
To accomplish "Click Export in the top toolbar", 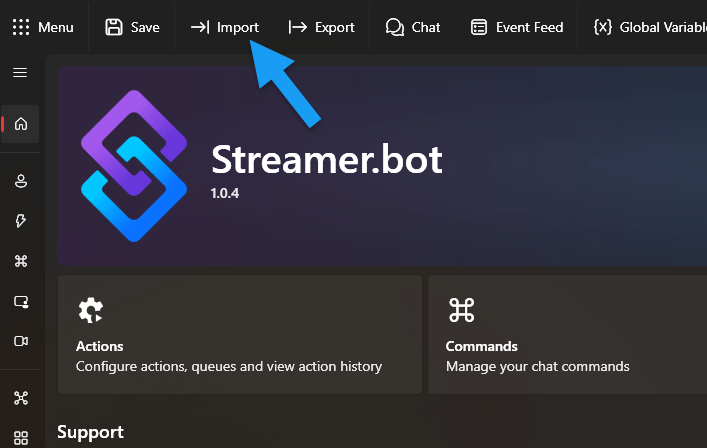I will [x=321, y=27].
